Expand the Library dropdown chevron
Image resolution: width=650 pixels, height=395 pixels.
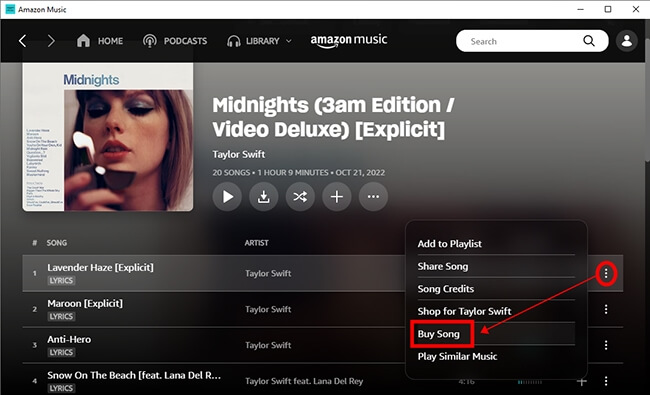pyautogui.click(x=289, y=41)
